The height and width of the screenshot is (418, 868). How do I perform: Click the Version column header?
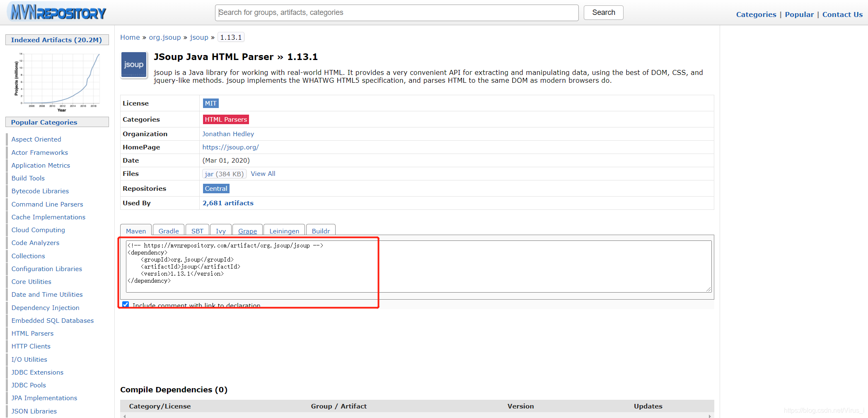521,406
